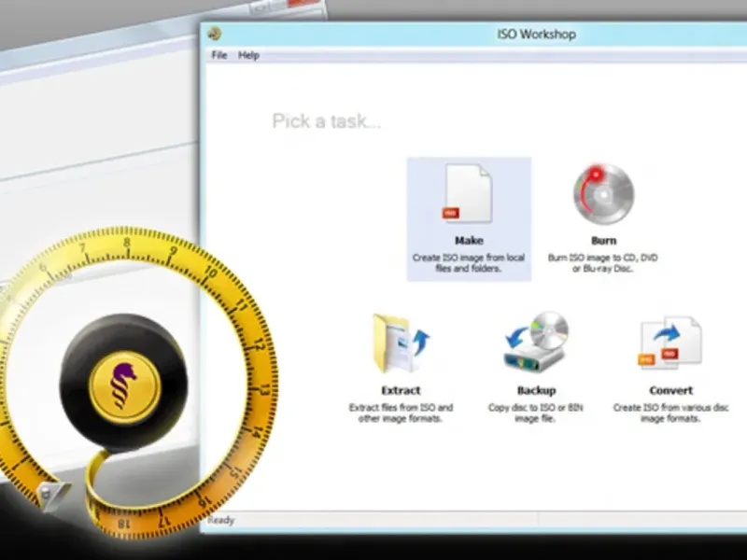Click the "Backup" task label

pyautogui.click(x=536, y=390)
